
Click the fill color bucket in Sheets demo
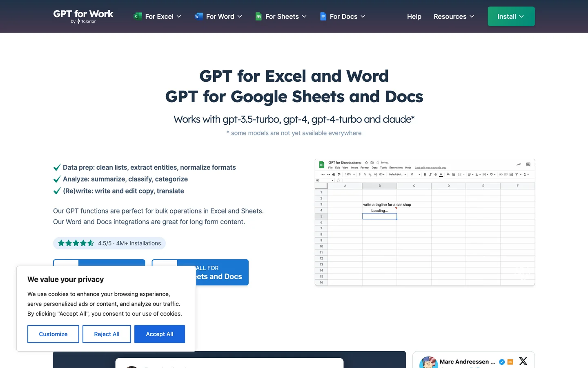pos(448,174)
